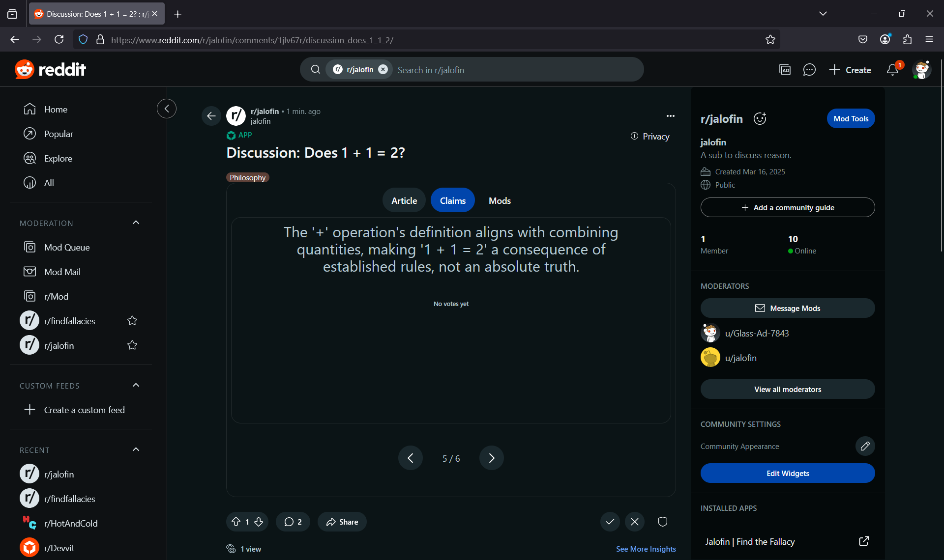Edit Community Appearance with pencil icon
944x560 pixels.
coord(865,446)
